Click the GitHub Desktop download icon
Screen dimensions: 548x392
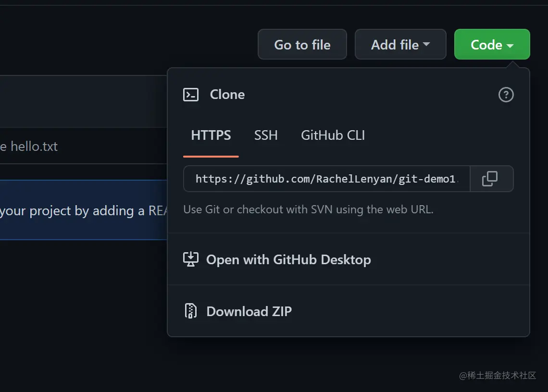(191, 259)
